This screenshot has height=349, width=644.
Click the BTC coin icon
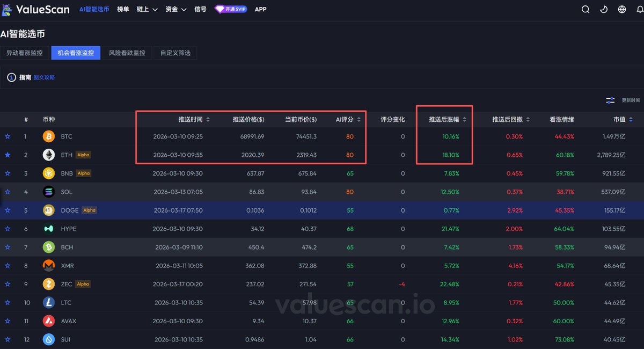tap(49, 137)
